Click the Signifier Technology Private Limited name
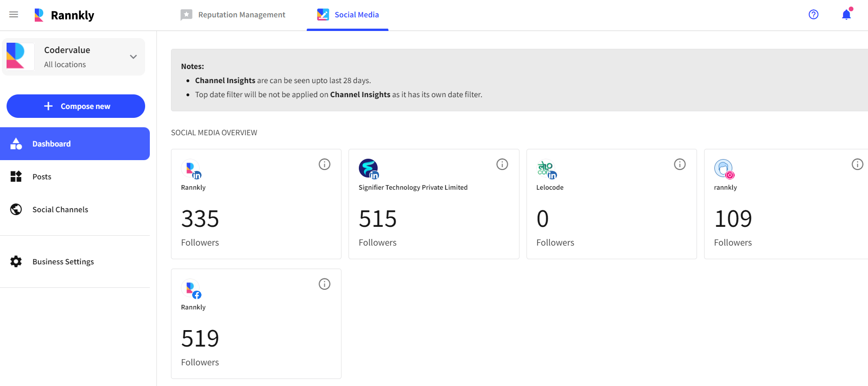The image size is (868, 386). (x=413, y=187)
